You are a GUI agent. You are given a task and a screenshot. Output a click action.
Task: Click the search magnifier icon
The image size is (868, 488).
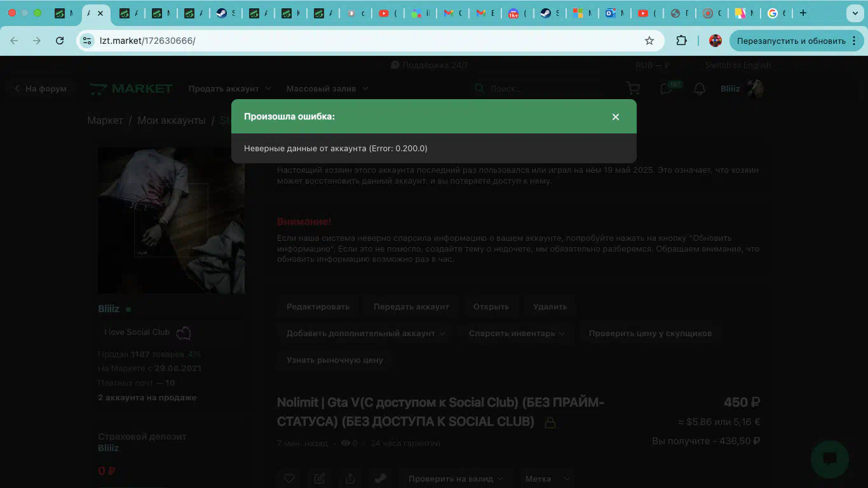click(x=480, y=88)
